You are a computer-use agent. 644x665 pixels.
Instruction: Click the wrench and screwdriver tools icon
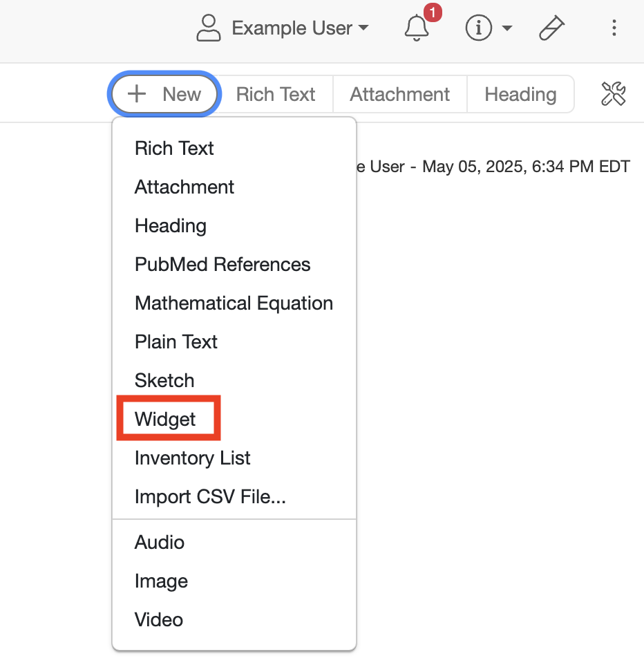[614, 93]
